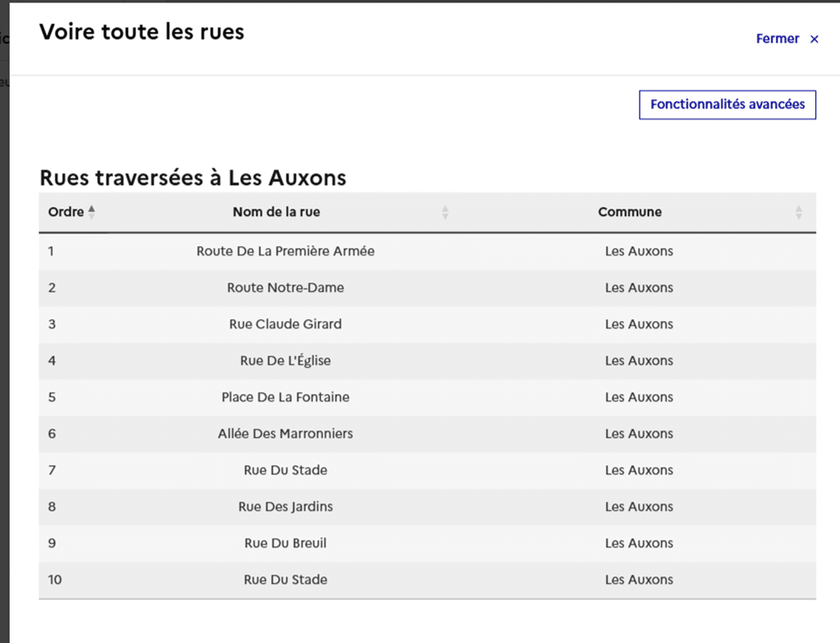
Task: Click order number 9 cell
Action: point(52,543)
